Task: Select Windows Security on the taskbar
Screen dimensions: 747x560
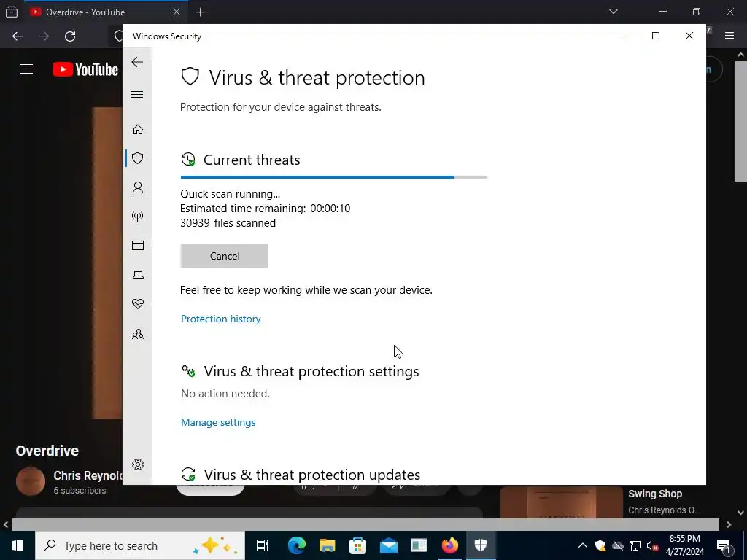Action: point(481,545)
